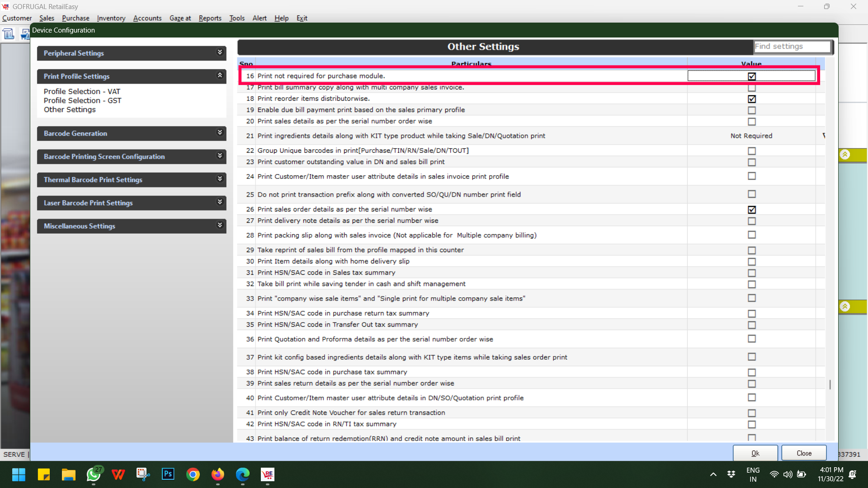Open the Inventory menu
The width and height of the screenshot is (868, 488).
click(x=111, y=18)
